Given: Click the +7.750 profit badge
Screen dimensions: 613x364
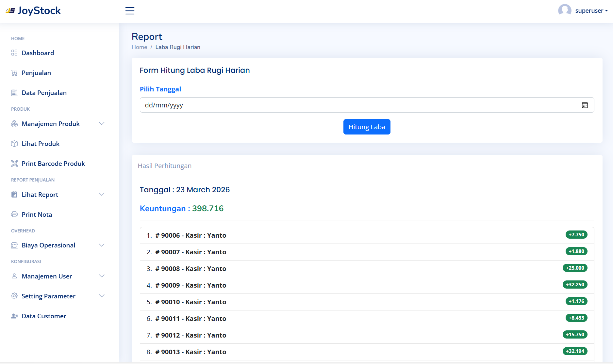Looking at the screenshot, I should (576, 235).
